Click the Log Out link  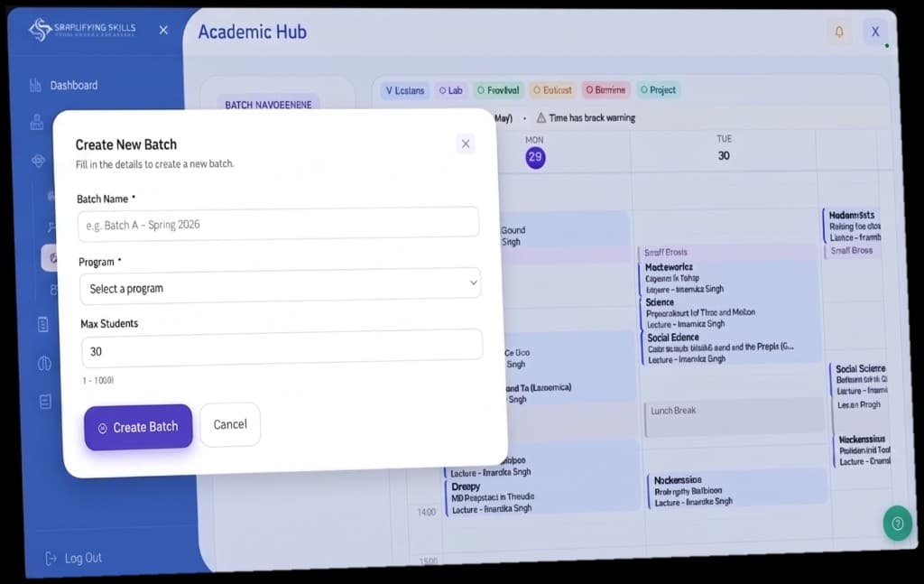pos(83,558)
